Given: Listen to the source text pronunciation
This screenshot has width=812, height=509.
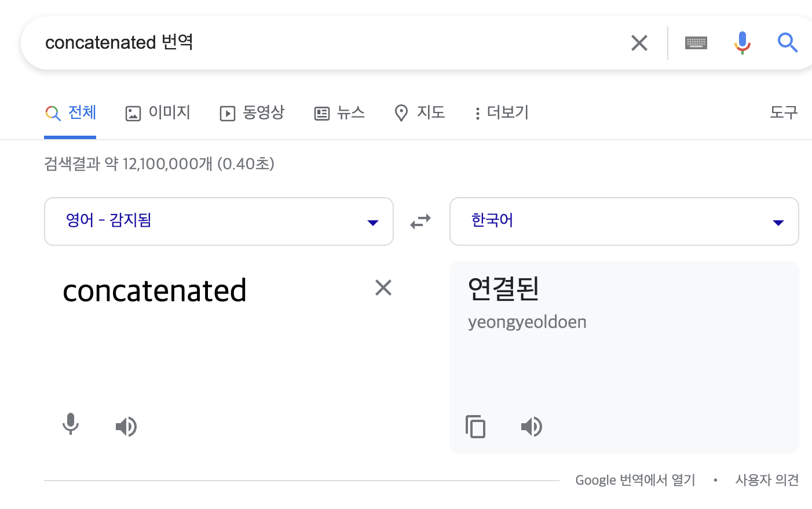Looking at the screenshot, I should [126, 427].
